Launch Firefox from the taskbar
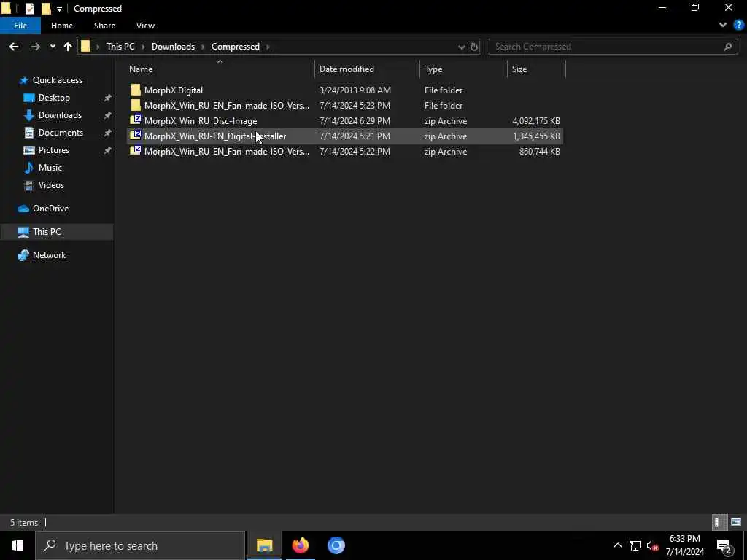The width and height of the screenshot is (747, 560). 300,545
